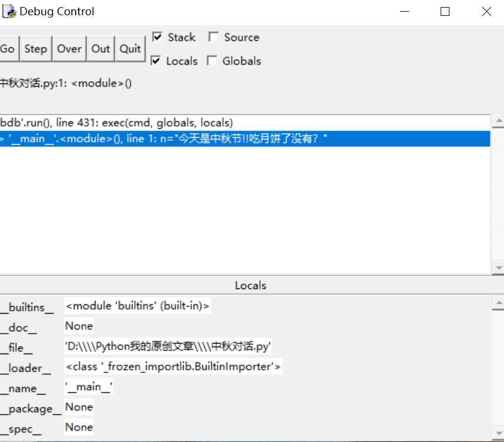Click the __package__ None value field
504x442 pixels.
(x=79, y=407)
